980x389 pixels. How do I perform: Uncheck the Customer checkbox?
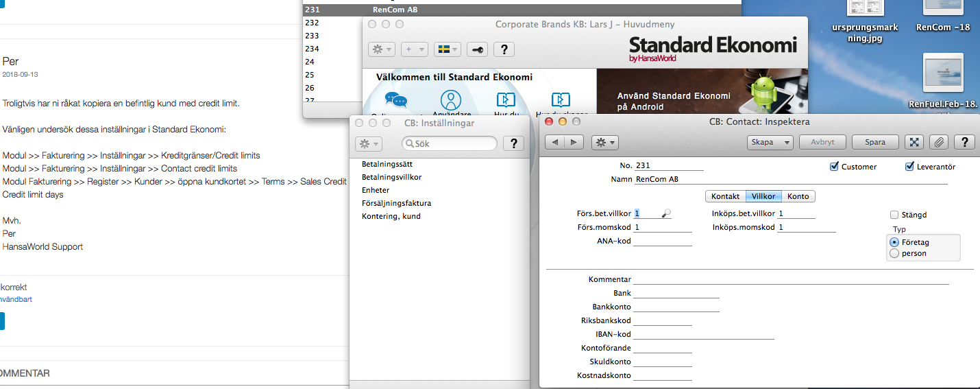[x=834, y=167]
